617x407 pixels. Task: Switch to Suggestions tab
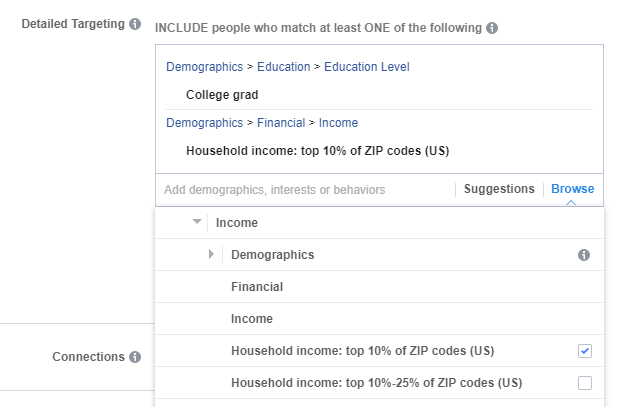(499, 189)
